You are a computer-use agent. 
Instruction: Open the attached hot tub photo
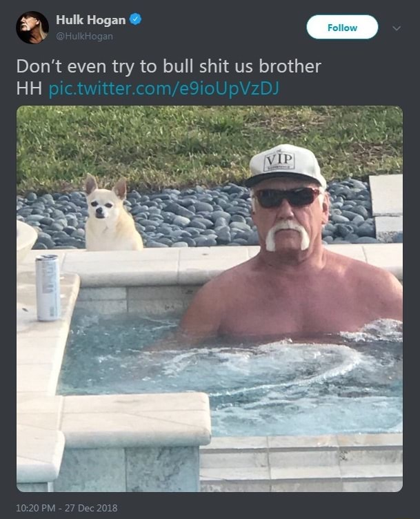click(210, 299)
